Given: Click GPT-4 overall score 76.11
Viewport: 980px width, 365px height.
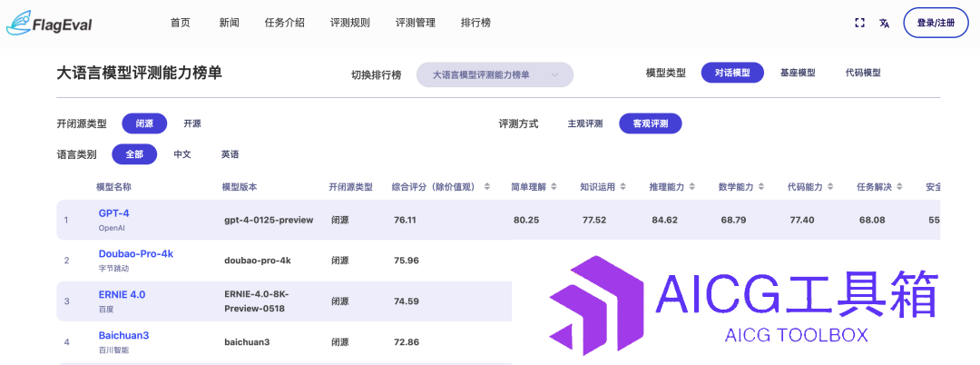Looking at the screenshot, I should coord(405,220).
